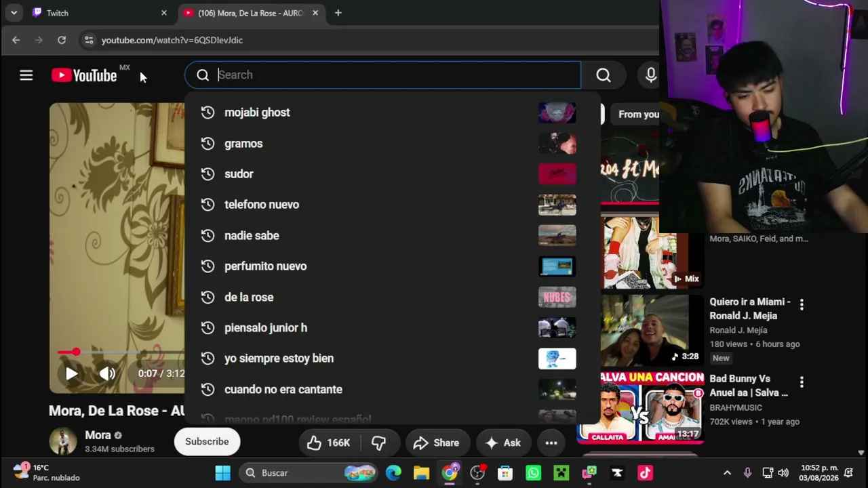Image resolution: width=868 pixels, height=488 pixels.
Task: Click the thumbnail next to "mojabi ghost"
Action: (x=557, y=113)
